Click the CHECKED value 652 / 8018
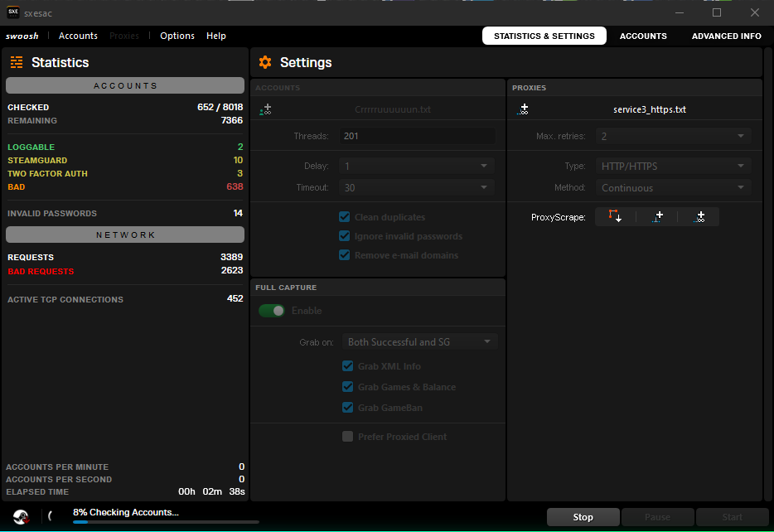Image resolution: width=774 pixels, height=532 pixels. coord(220,107)
